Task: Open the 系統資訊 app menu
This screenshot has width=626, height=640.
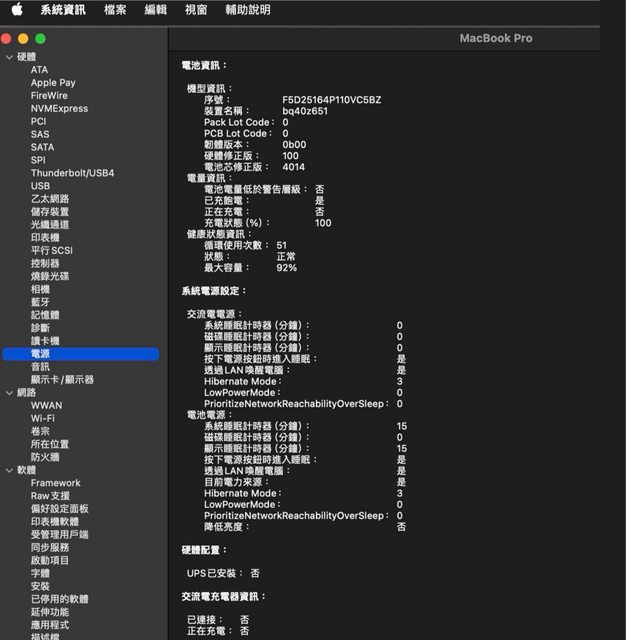Action: (63, 10)
